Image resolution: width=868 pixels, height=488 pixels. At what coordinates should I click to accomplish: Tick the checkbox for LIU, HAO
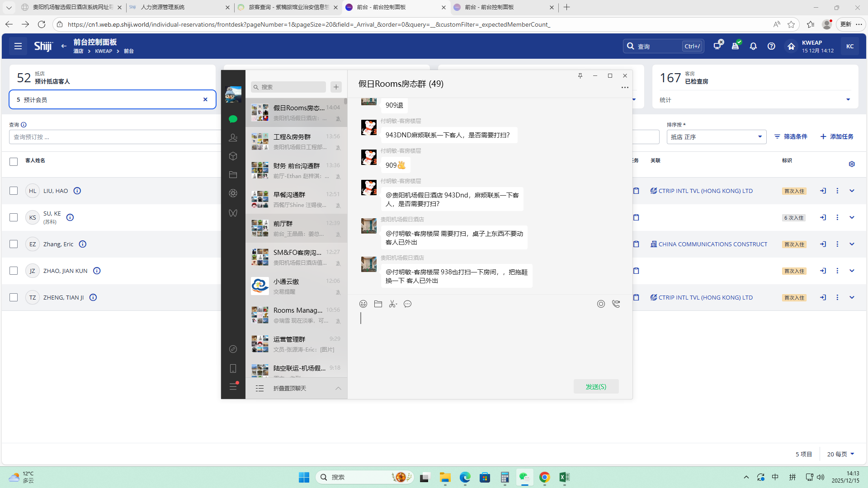14,191
